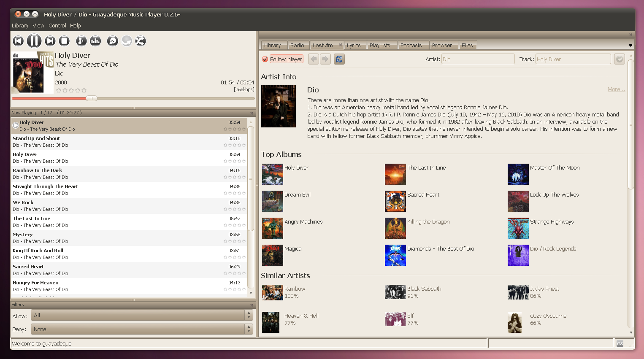Rate the playing track using the stars
Screen dimensions: 644x359
[x=71, y=90]
